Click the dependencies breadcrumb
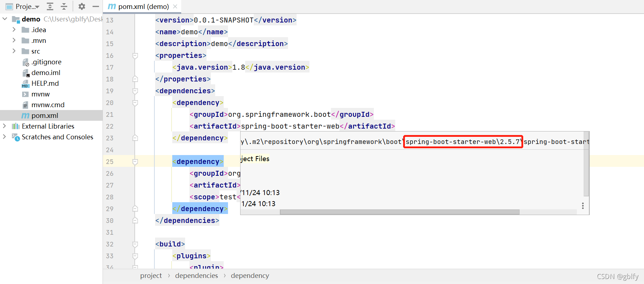 [197, 275]
